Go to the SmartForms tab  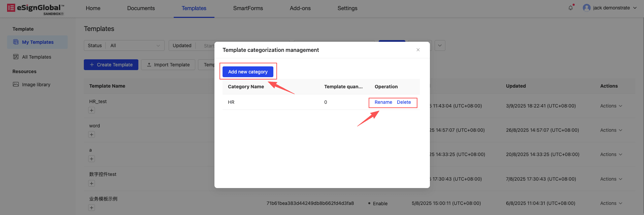[248, 8]
